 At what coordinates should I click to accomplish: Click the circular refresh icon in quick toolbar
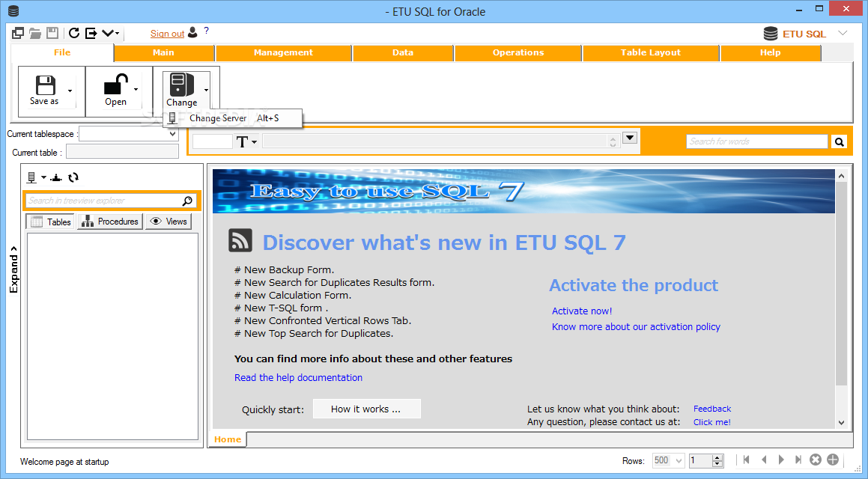[x=74, y=33]
